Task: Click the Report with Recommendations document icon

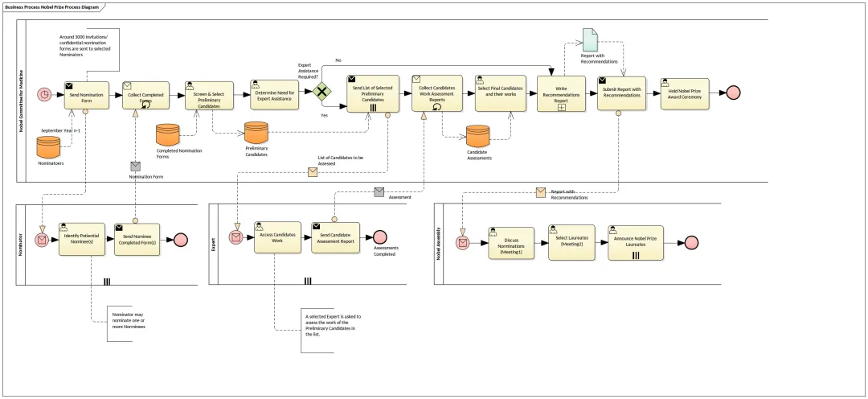Action: coord(590,39)
